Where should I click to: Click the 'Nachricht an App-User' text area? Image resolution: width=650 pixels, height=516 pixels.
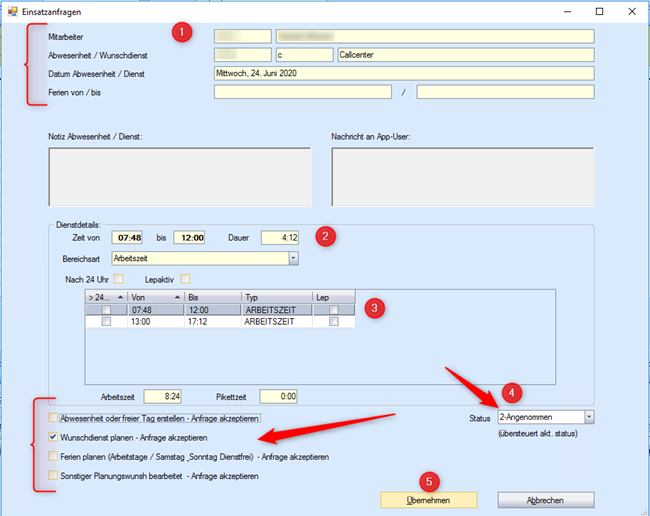coord(462,176)
